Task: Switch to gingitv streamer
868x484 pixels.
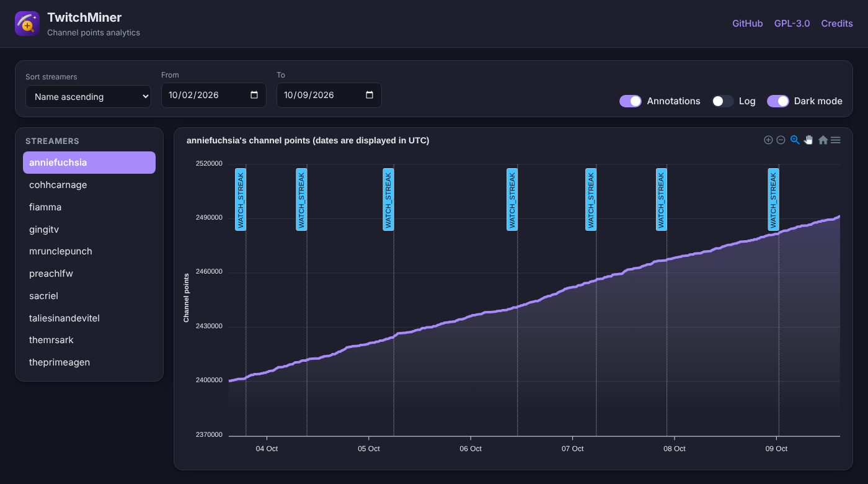Action: (x=89, y=230)
